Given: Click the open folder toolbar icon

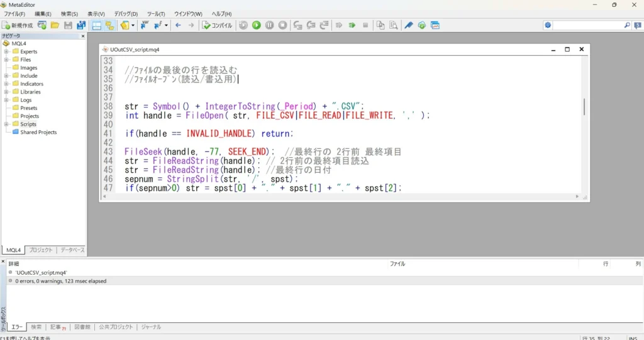Looking at the screenshot, I should tap(55, 26).
